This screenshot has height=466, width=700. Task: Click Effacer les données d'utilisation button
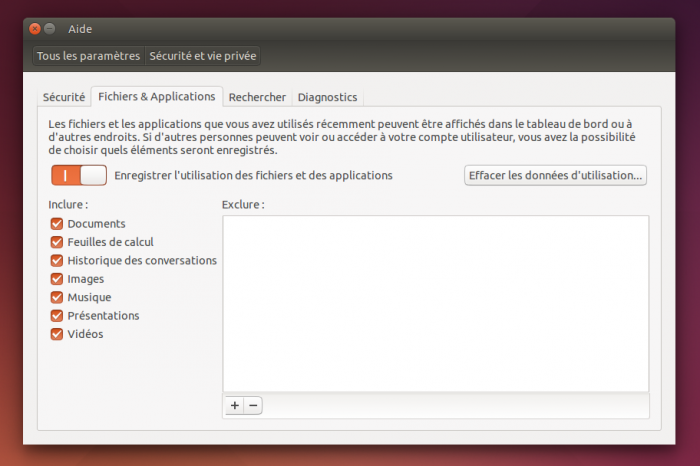[x=556, y=175]
